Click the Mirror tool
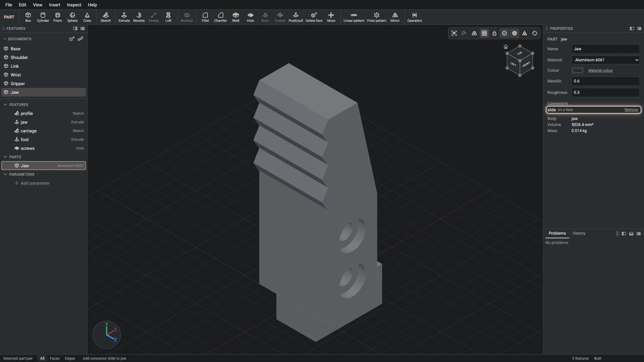The width and height of the screenshot is (644, 362). (x=395, y=17)
